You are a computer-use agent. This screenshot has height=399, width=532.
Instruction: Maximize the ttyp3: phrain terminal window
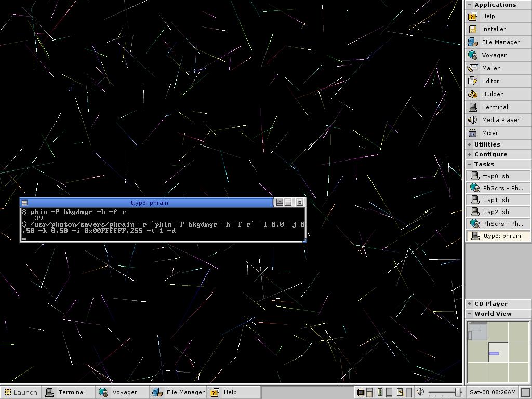[x=288, y=203]
